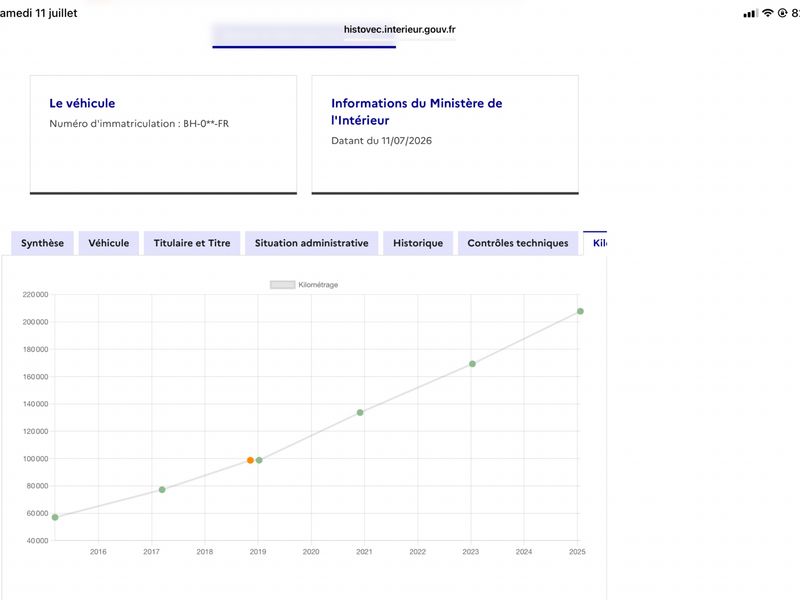Open the Synthèse tab
The width and height of the screenshot is (800, 600).
pyautogui.click(x=42, y=243)
